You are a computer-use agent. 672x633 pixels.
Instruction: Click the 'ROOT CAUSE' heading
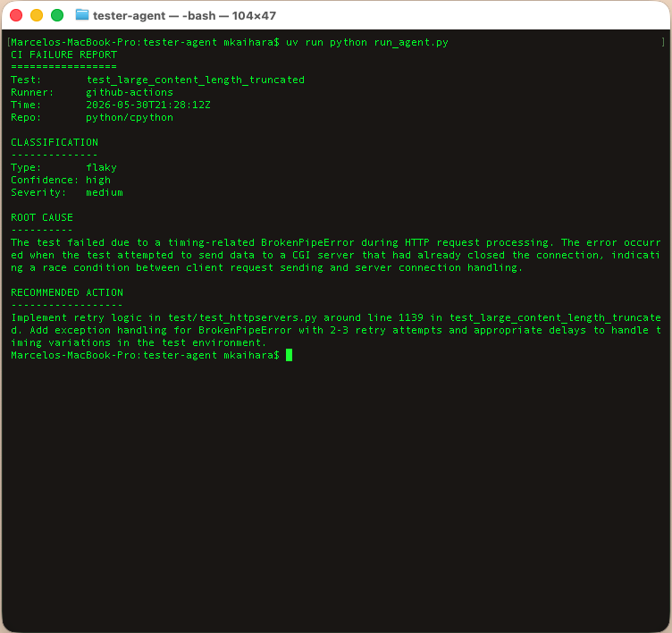(x=42, y=217)
